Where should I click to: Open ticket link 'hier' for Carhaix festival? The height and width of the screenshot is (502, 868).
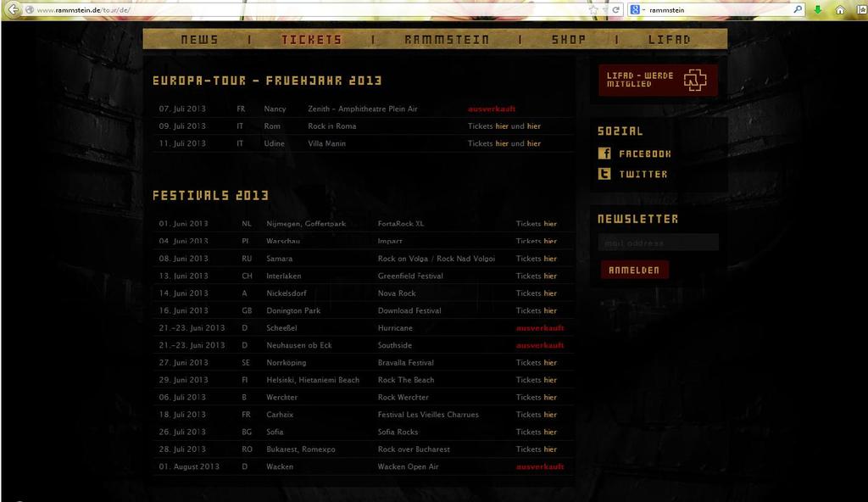pos(550,415)
